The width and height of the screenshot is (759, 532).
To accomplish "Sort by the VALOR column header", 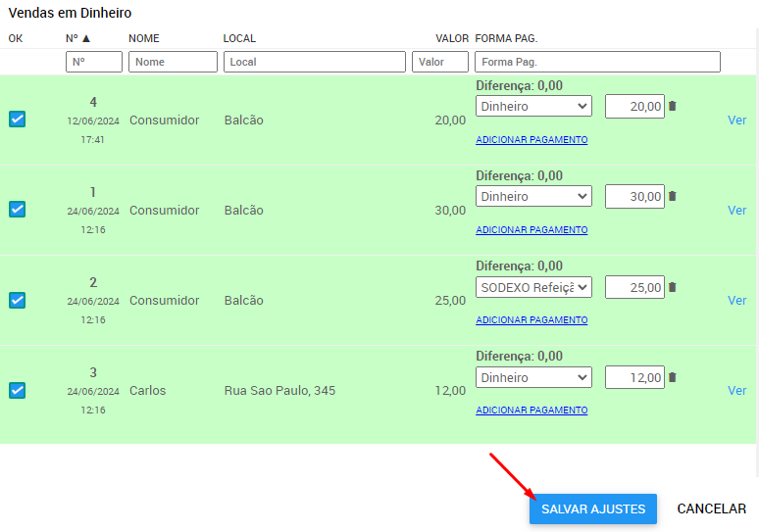I will [452, 38].
